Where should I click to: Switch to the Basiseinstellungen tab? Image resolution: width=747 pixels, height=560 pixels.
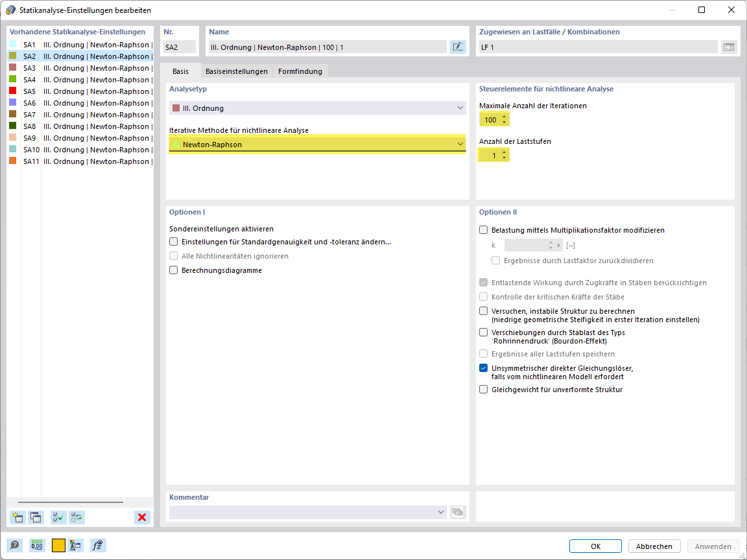pyautogui.click(x=237, y=71)
